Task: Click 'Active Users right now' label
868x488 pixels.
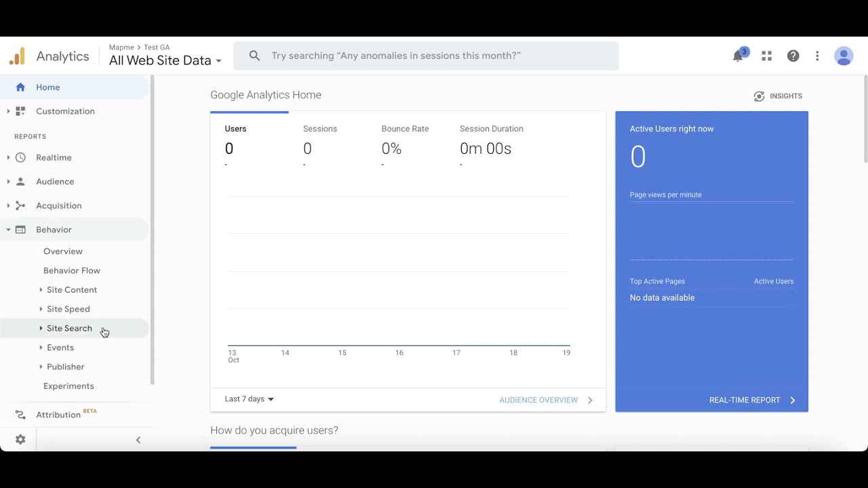Action: (x=671, y=129)
